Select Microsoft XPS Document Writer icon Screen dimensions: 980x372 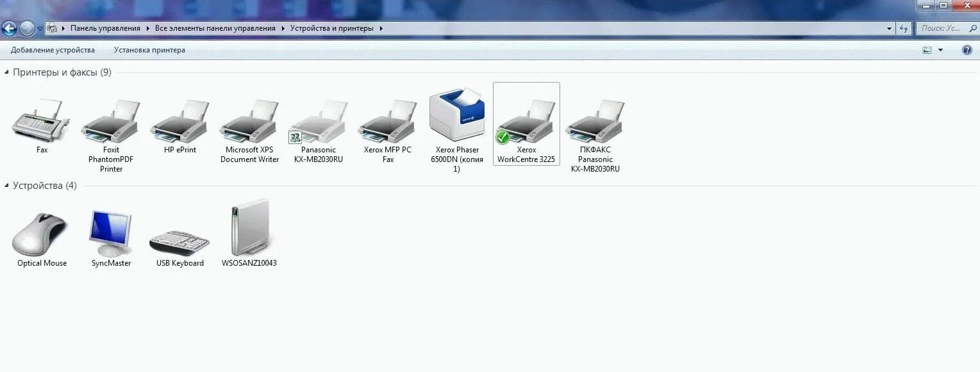pos(249,120)
